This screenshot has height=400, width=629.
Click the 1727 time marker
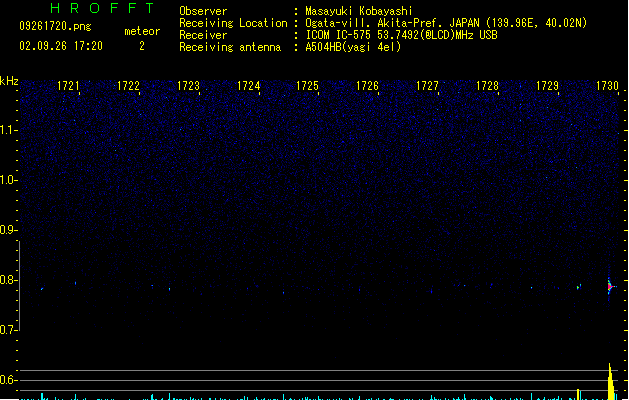(427, 86)
